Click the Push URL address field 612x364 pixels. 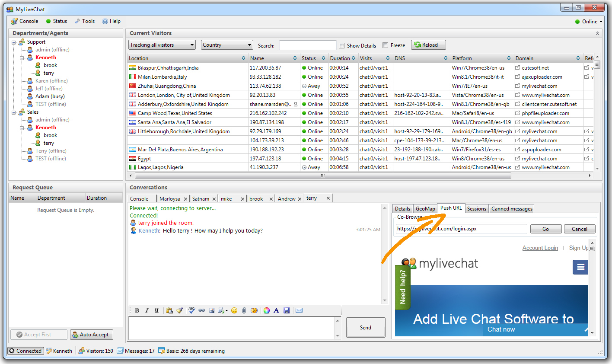462,229
